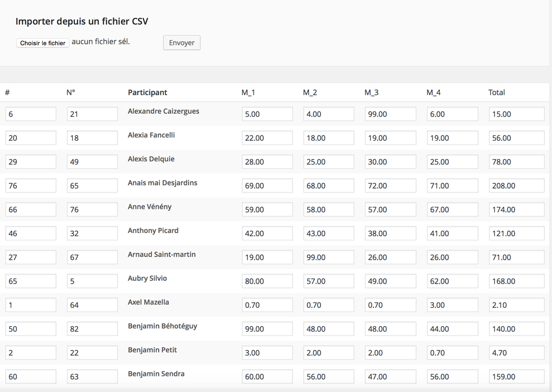Click Anne Vénény's rank # field

[x=31, y=210]
